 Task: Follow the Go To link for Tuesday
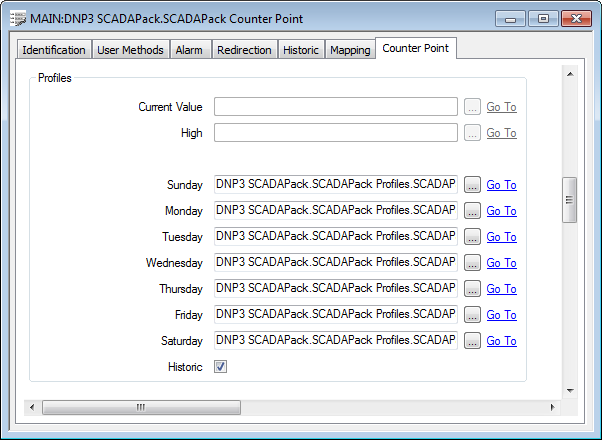coord(501,237)
